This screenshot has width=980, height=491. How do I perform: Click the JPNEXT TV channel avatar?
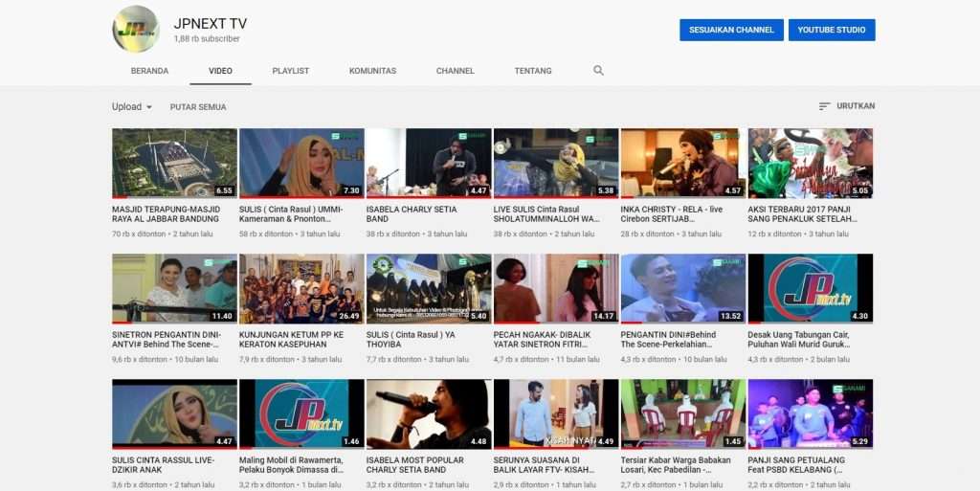[x=136, y=29]
